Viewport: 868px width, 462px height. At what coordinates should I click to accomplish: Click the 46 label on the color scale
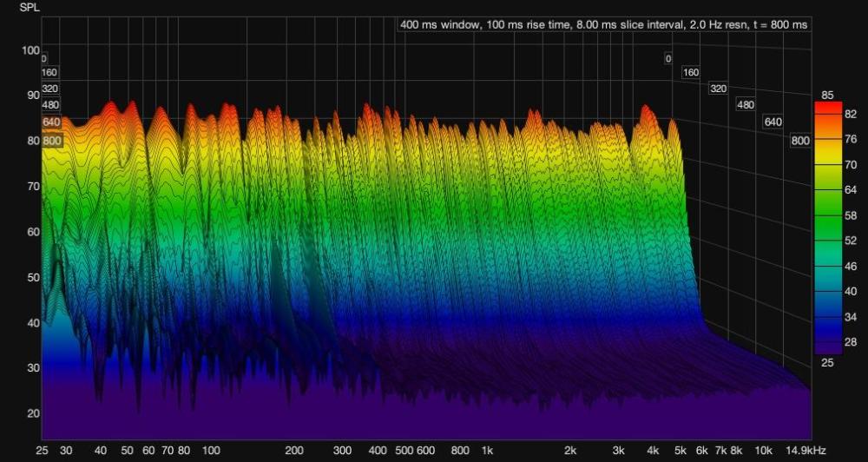pos(851,267)
